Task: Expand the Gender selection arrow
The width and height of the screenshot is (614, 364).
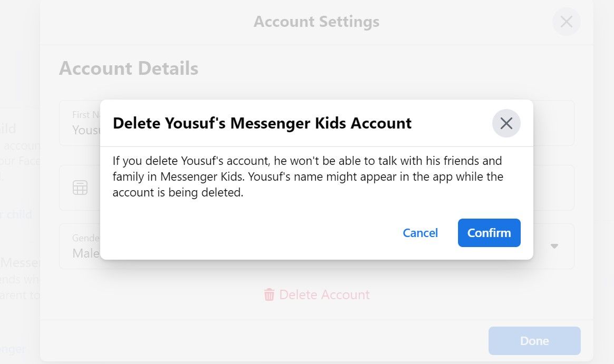Action: [x=554, y=246]
